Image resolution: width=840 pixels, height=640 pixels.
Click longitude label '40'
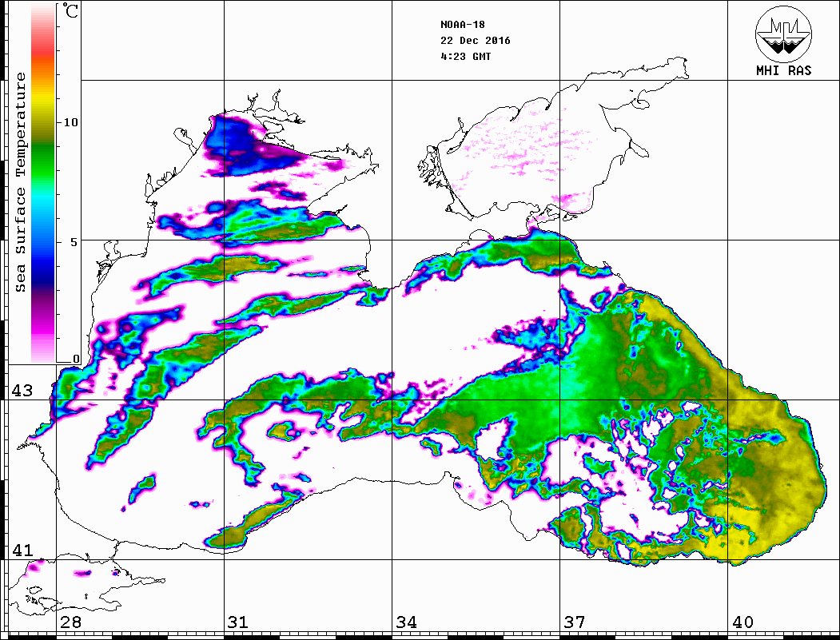[742, 622]
